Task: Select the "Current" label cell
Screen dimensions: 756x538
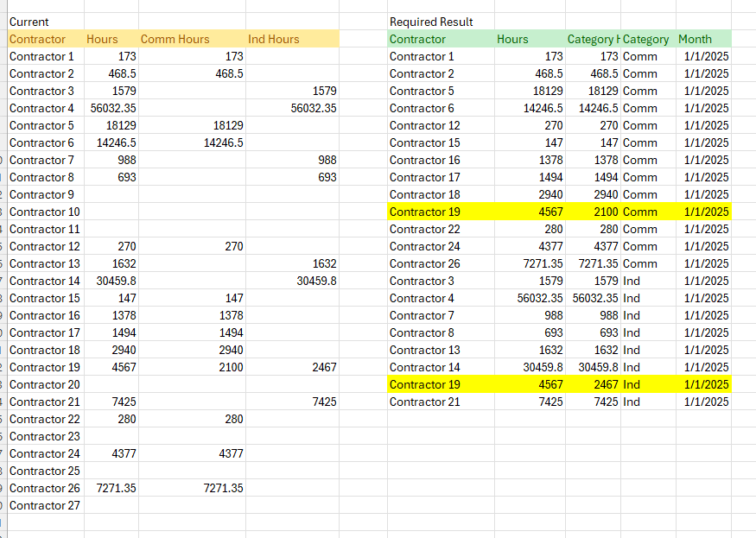Action: click(29, 22)
